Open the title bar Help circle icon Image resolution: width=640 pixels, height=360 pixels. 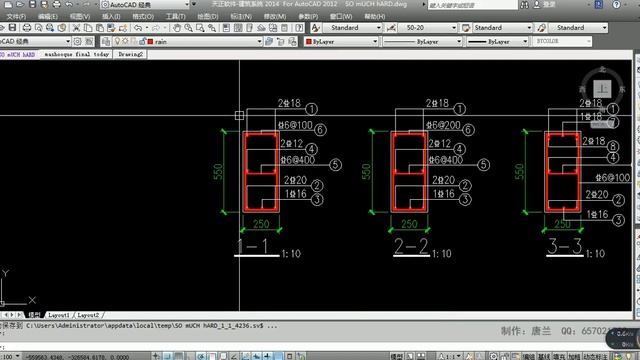[616, 4]
